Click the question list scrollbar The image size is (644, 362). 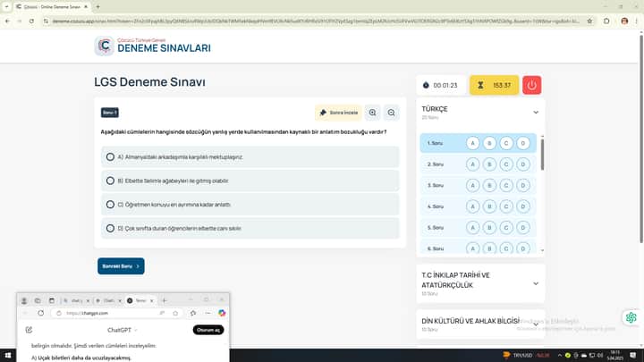[542, 155]
